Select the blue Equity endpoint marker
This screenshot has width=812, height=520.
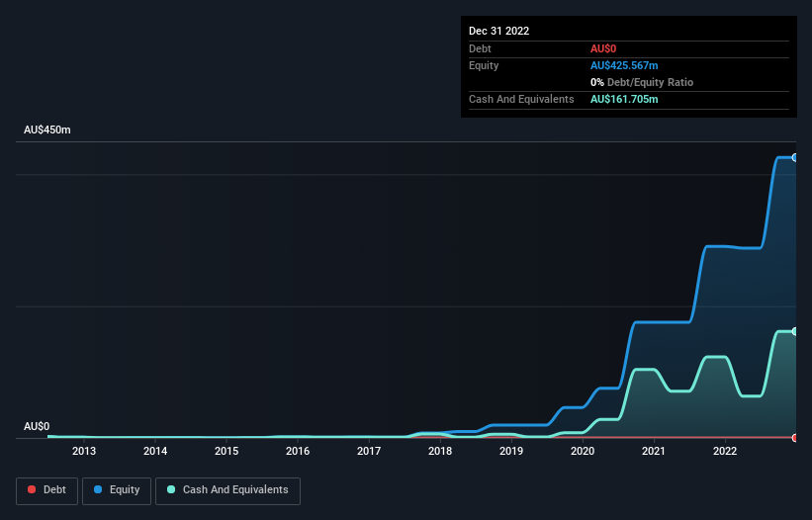(x=795, y=158)
